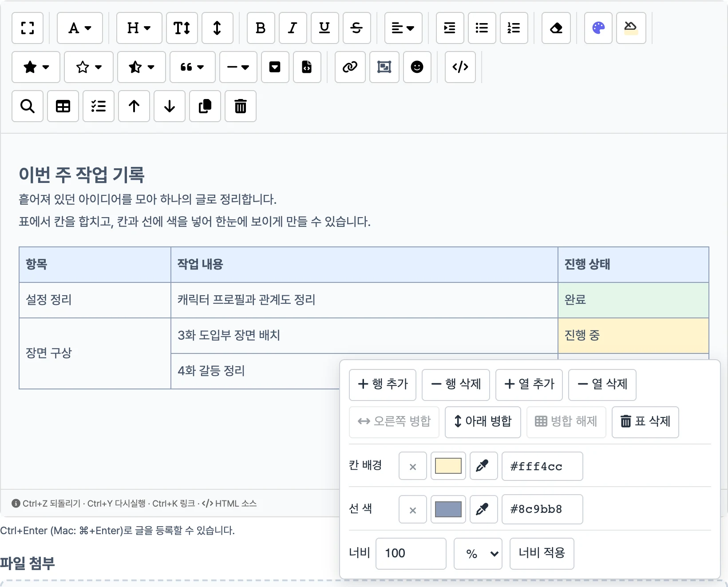Image resolution: width=728 pixels, height=587 pixels.
Task: Click the duplicate copy icon
Action: pos(205,106)
